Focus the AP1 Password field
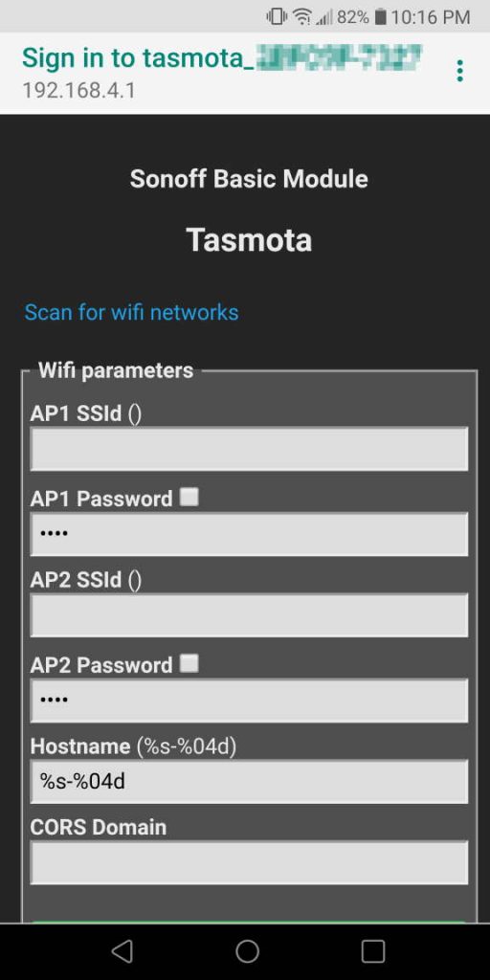This screenshot has height=980, width=490. point(249,534)
